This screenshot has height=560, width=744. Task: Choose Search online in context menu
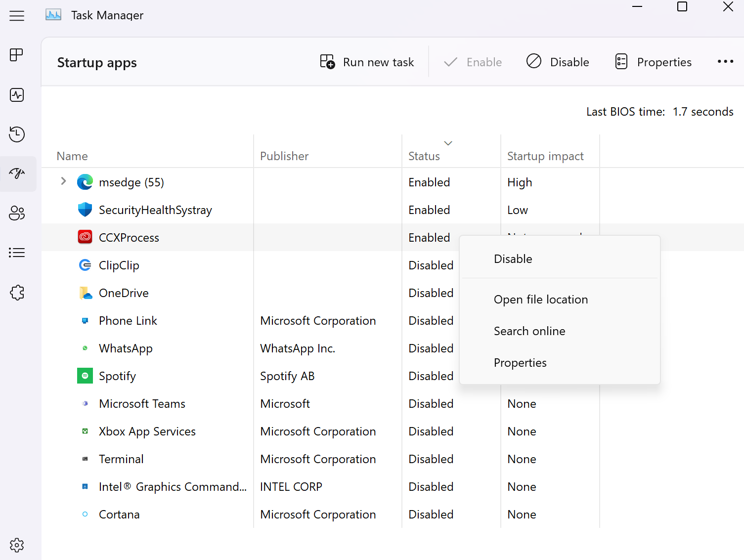tap(529, 331)
